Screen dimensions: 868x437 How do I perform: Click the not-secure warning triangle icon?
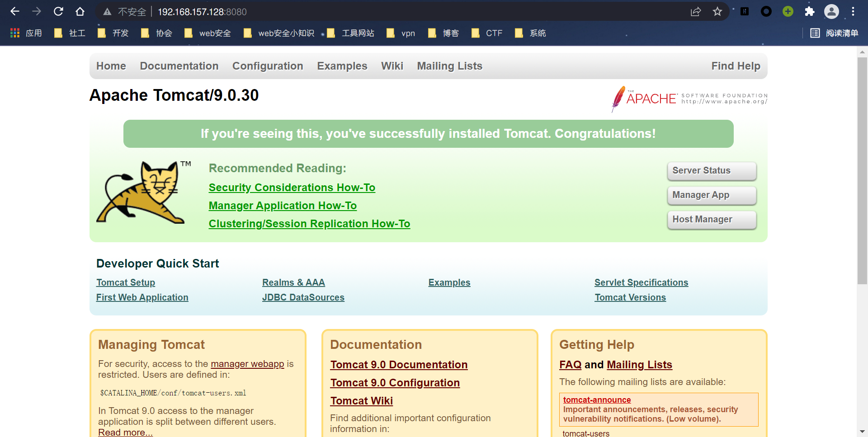(x=107, y=12)
